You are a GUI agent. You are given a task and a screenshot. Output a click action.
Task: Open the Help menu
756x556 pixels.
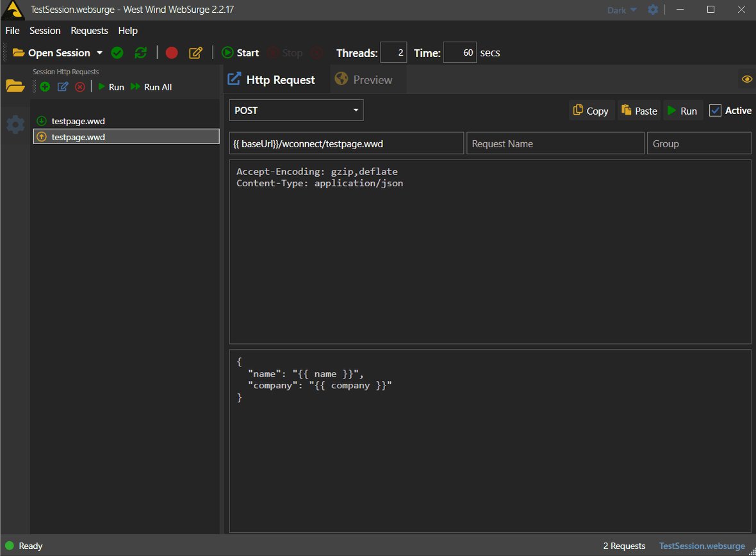click(x=127, y=30)
